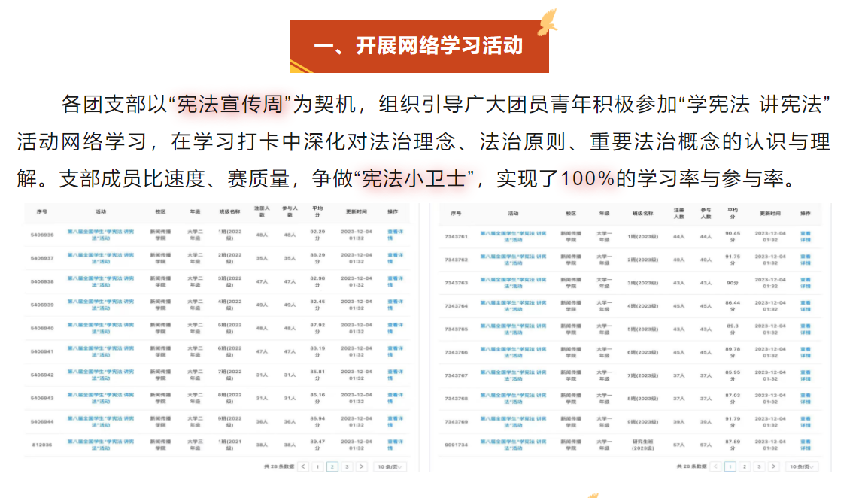Viewport: 868px width, 498px height.
Task: Click next page arrow in left table
Action: (x=361, y=466)
